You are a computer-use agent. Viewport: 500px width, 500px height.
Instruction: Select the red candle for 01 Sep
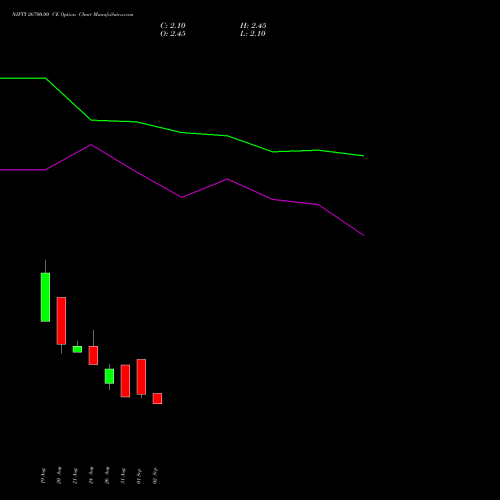click(x=141, y=377)
